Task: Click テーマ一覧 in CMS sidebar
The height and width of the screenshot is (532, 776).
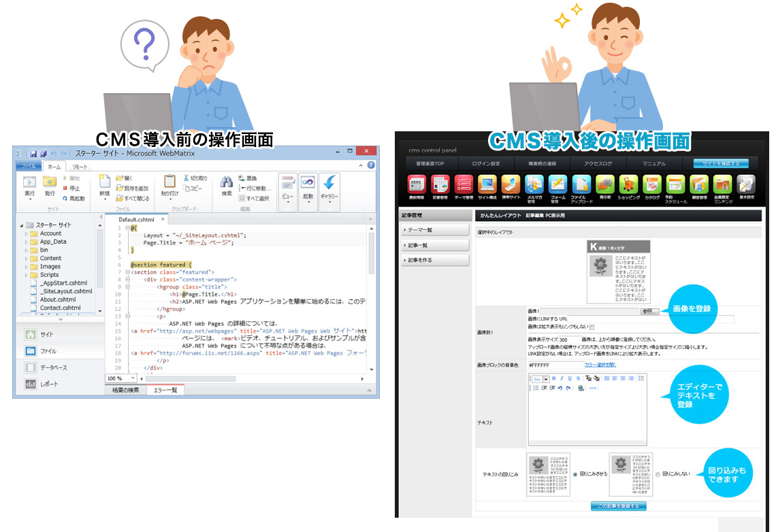Action: [435, 230]
